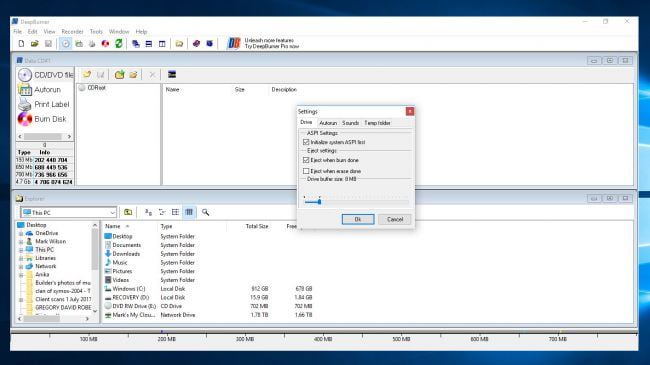Screen dimensions: 650x365
Task: Switch to the Sounds tab in Settings
Action: tap(350, 123)
